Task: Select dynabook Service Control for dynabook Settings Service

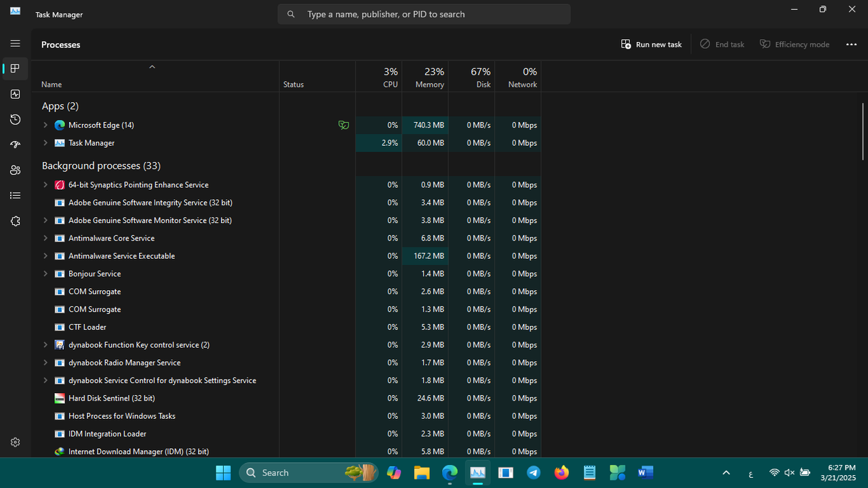Action: (x=286, y=380)
